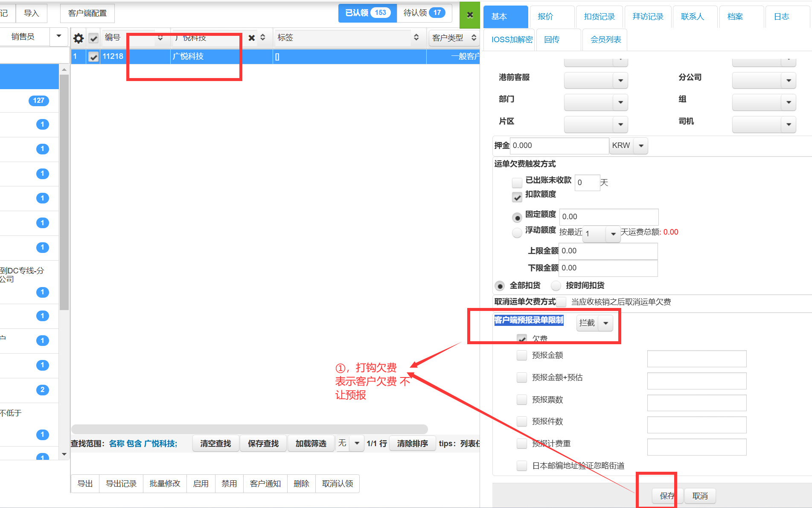Open the 联系人 tab
812x508 pixels.
coord(696,17)
